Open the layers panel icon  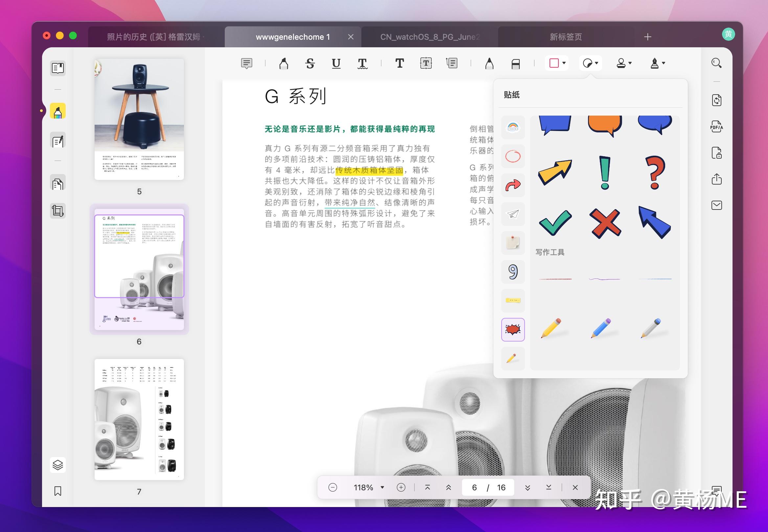coord(58,465)
